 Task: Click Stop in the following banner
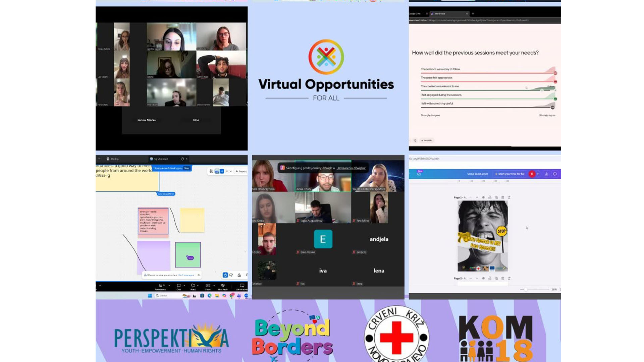187,168
